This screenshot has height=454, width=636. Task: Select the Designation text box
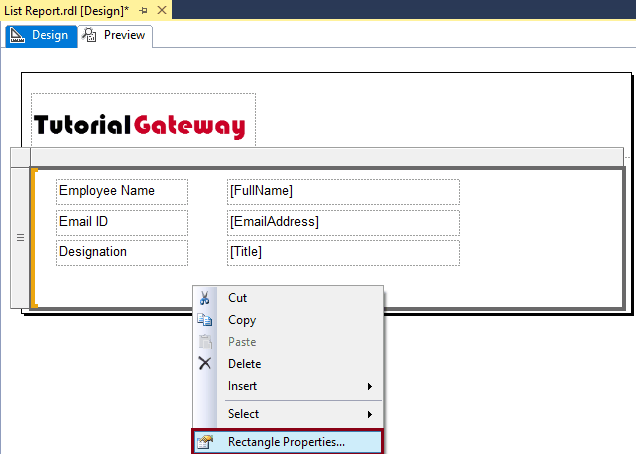pos(122,253)
